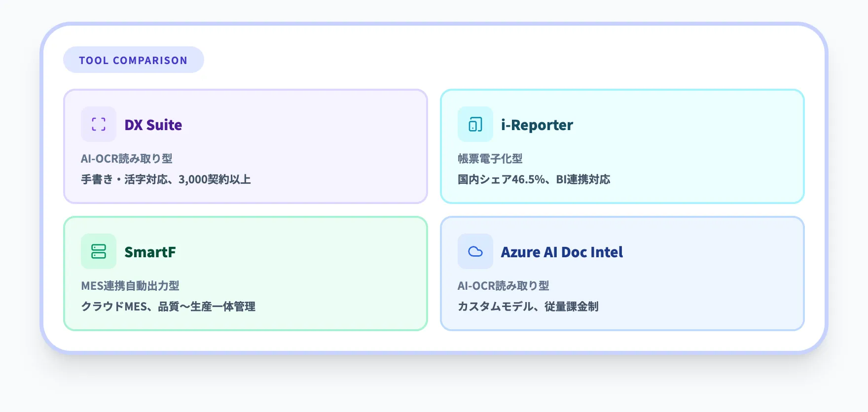Click the DX Suite scan frame icon

[99, 124]
